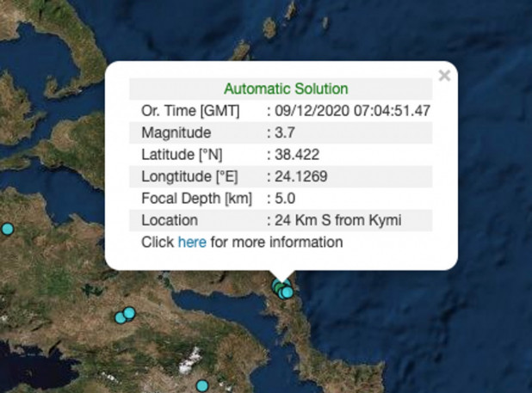Select the upper-left marker in the cluster under the popup
532x393 pixels.
pos(276,284)
